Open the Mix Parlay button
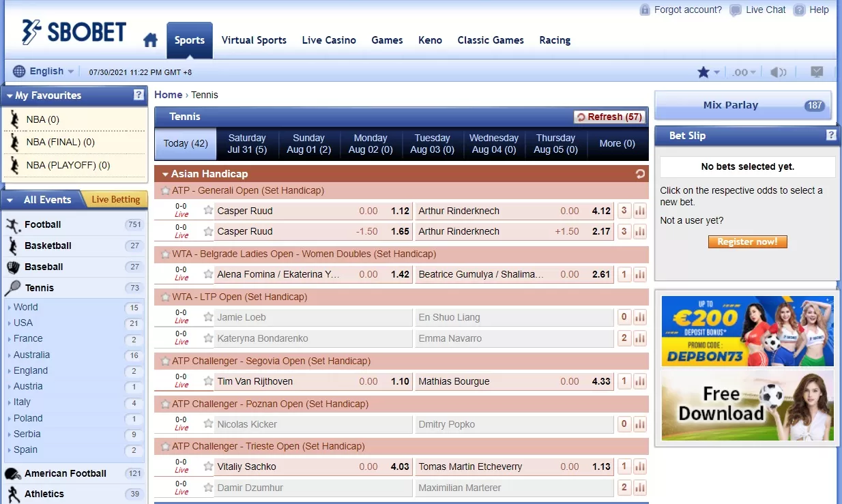 click(743, 105)
